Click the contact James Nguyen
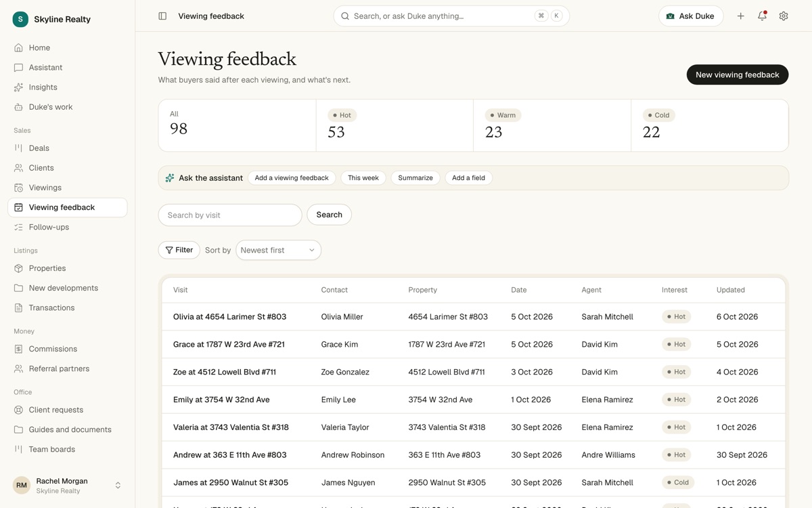 [348, 483]
